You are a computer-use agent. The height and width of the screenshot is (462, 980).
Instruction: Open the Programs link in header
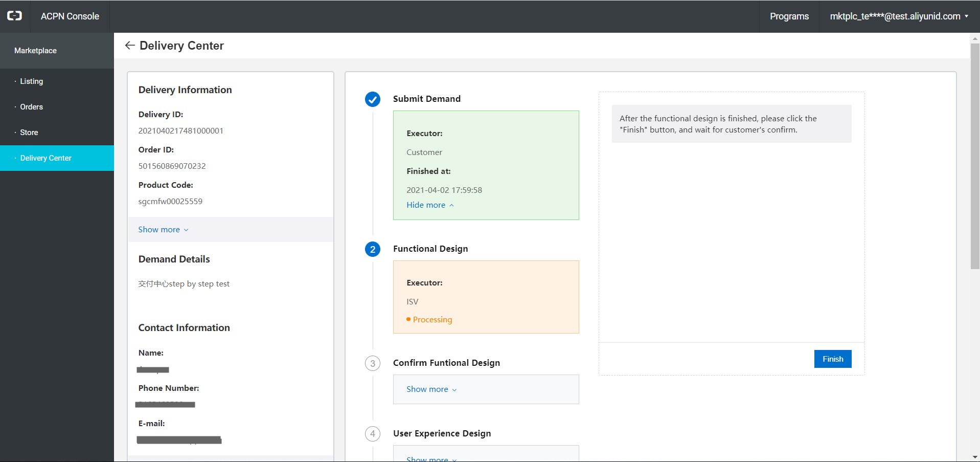[789, 16]
